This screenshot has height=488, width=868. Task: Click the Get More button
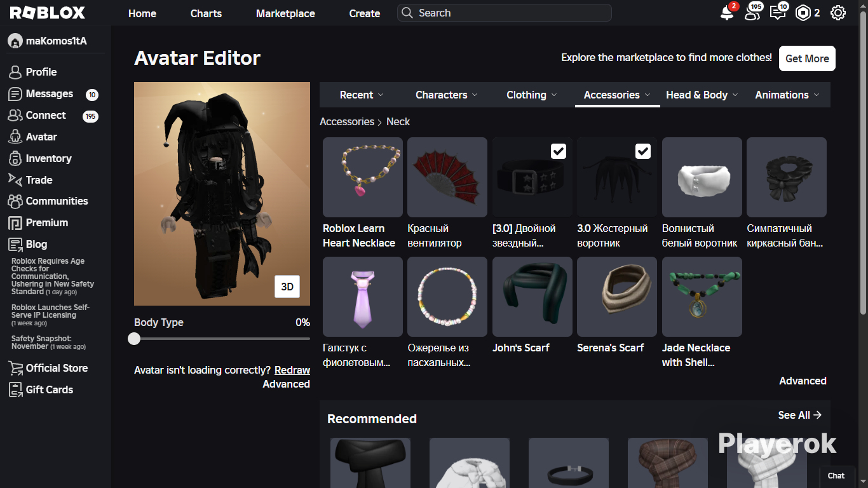807,58
